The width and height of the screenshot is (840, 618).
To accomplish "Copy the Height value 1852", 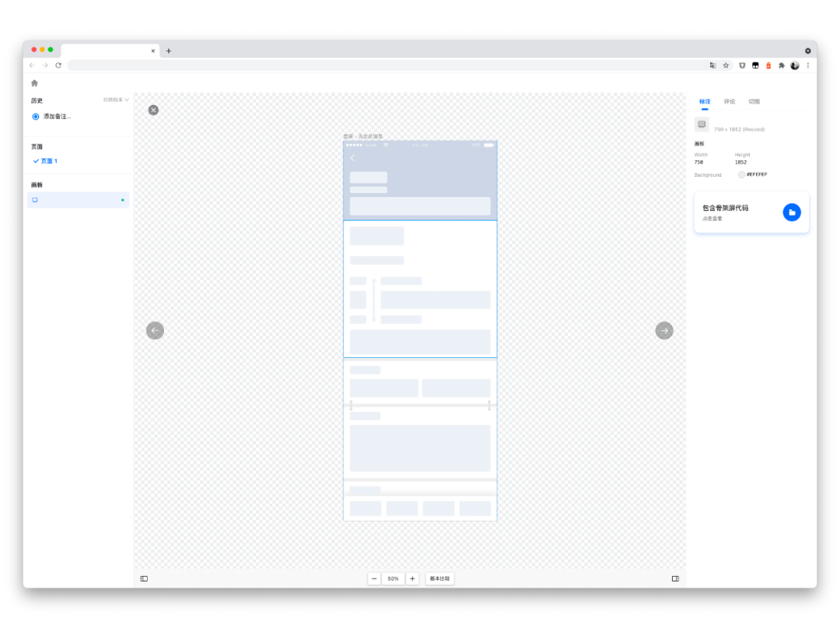I will click(x=740, y=163).
